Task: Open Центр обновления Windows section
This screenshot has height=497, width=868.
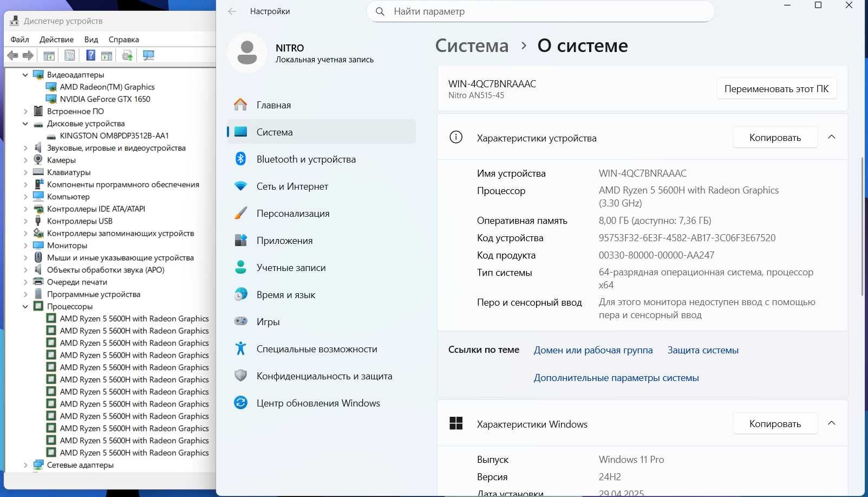Action: click(x=322, y=403)
